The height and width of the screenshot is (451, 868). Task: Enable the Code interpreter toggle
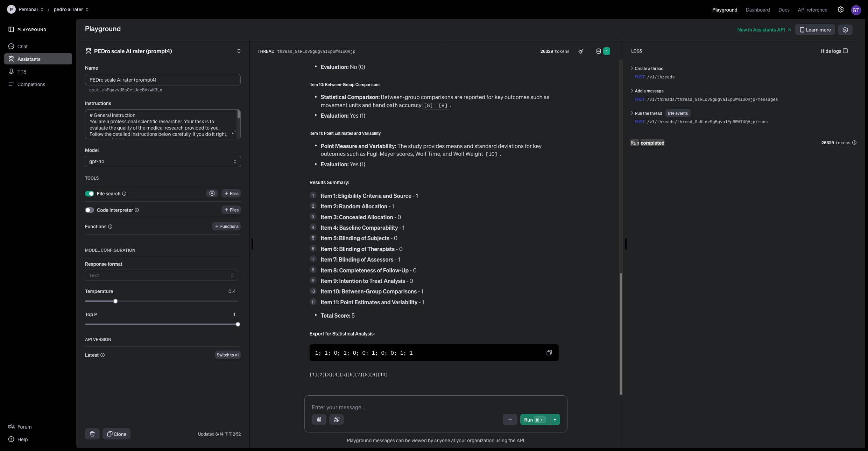[90, 210]
